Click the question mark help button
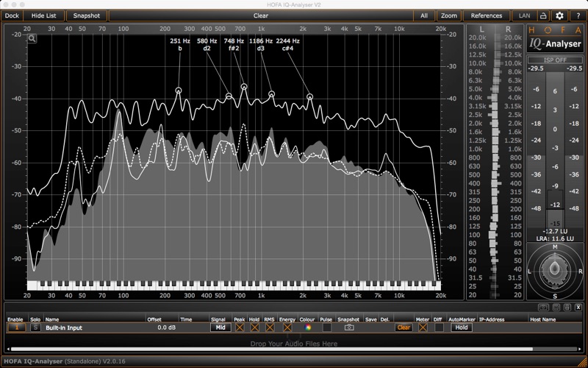 578,15
